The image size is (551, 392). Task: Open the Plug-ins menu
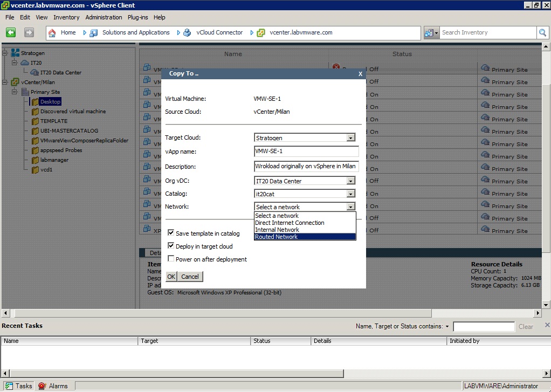[x=138, y=17]
